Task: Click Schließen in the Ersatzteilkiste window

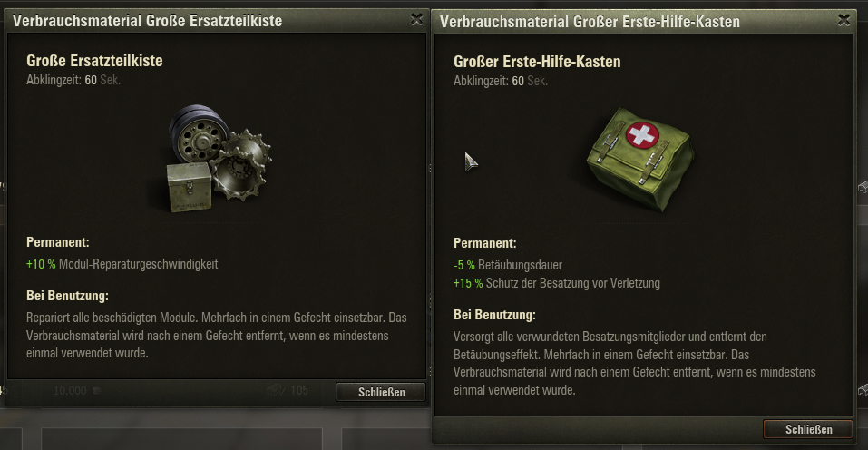Action: [381, 392]
